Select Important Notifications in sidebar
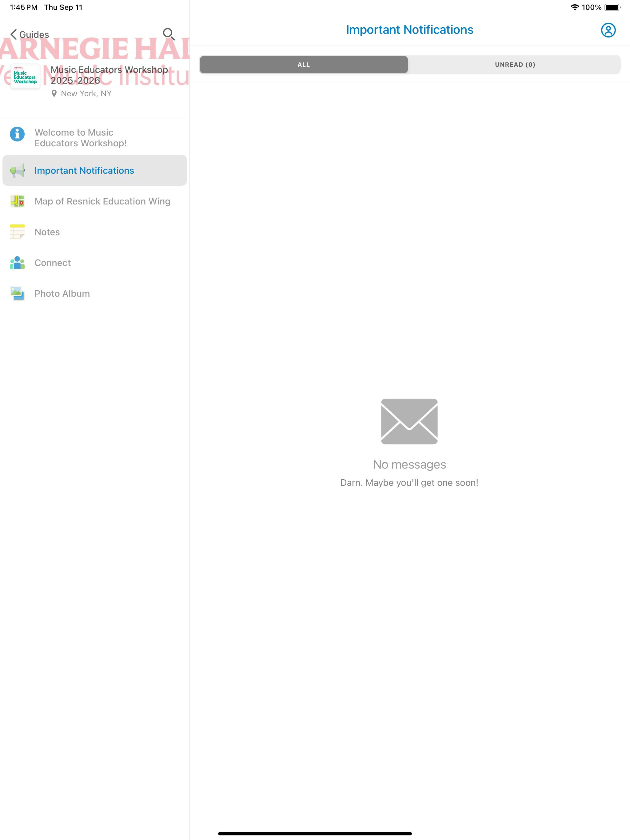 click(x=95, y=171)
